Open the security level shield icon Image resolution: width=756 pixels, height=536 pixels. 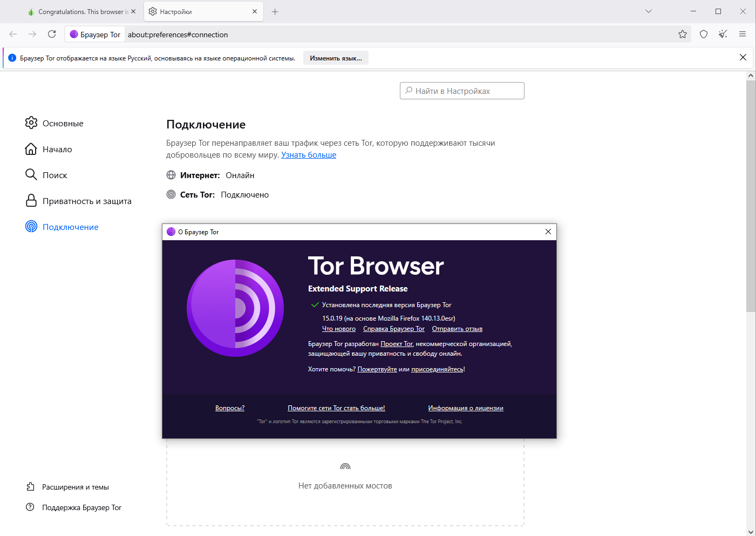click(x=704, y=34)
